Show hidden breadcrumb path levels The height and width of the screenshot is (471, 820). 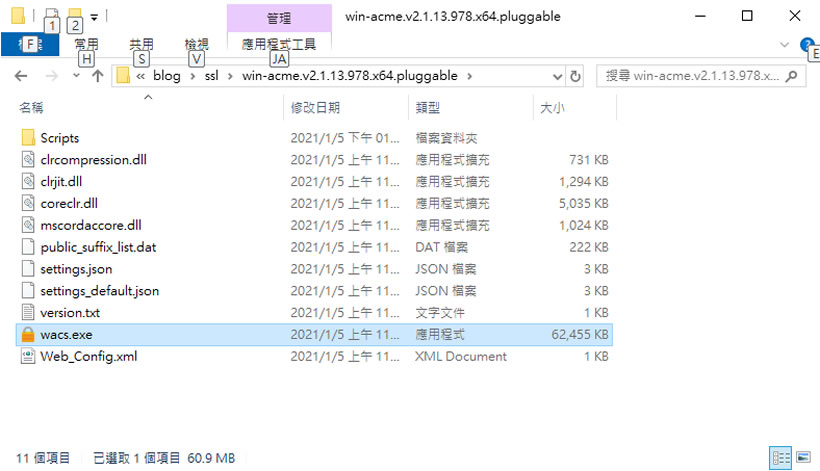pyautogui.click(x=141, y=76)
